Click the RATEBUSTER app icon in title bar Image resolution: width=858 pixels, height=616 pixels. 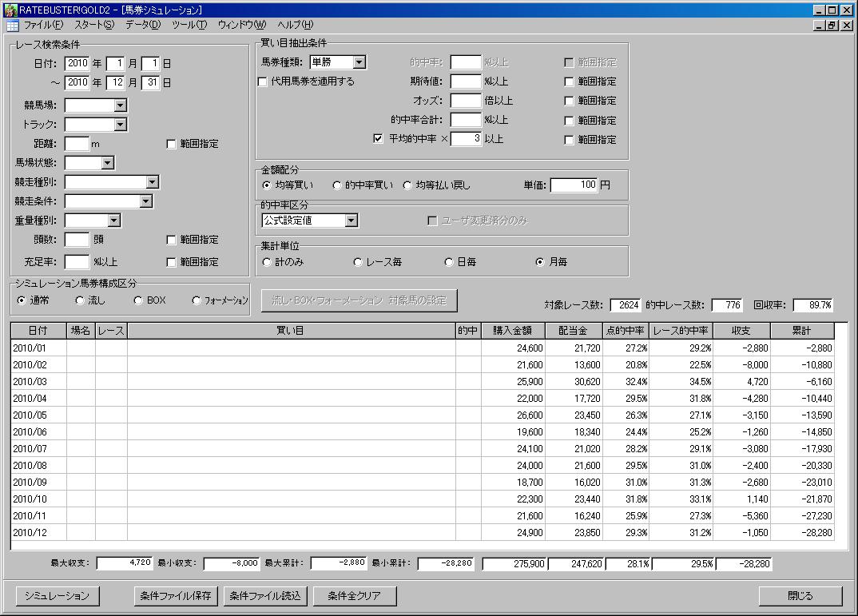coord(10,10)
